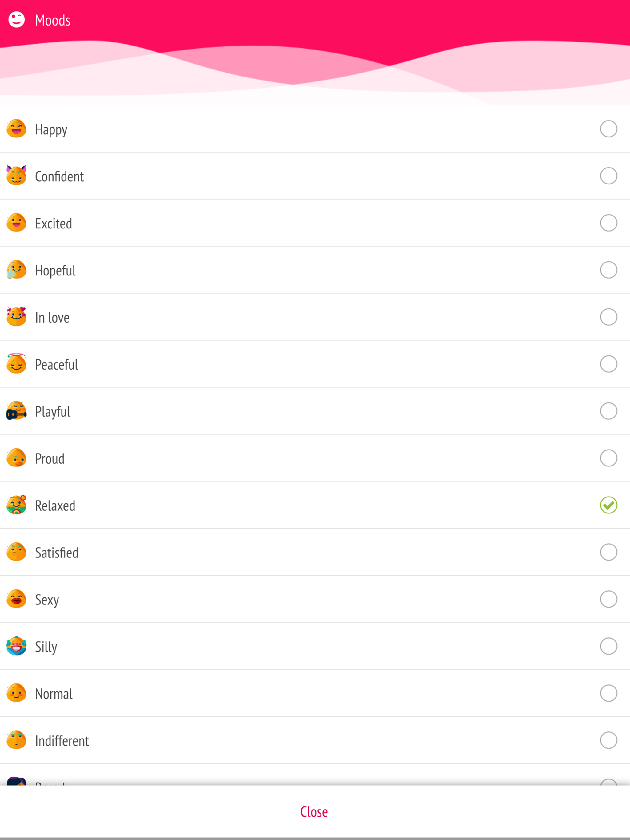630x840 pixels.
Task: Click the Happy mood emoji icon
Action: point(17,128)
